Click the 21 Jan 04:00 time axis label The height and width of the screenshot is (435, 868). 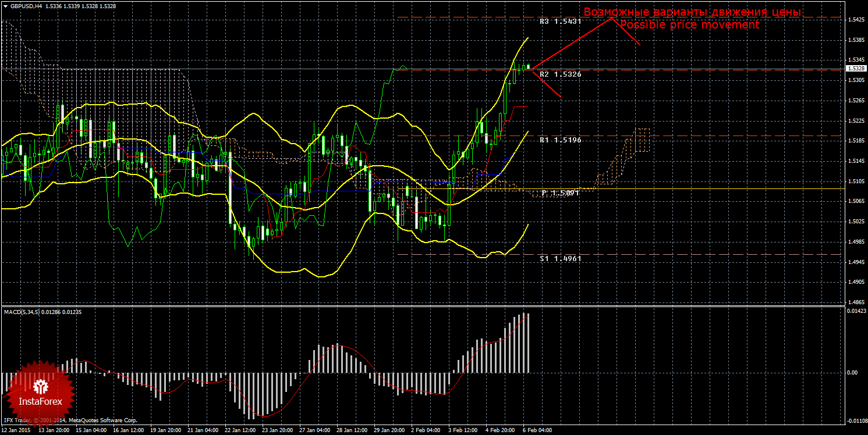203,431
